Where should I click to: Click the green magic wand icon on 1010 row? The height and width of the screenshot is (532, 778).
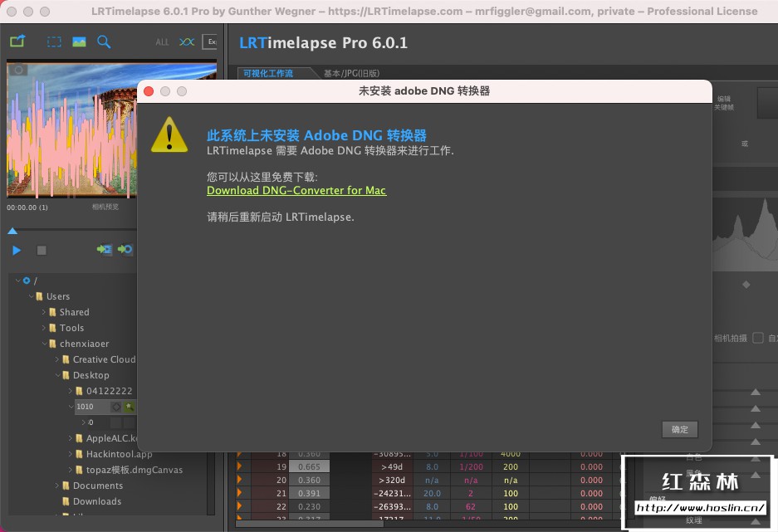point(129,407)
